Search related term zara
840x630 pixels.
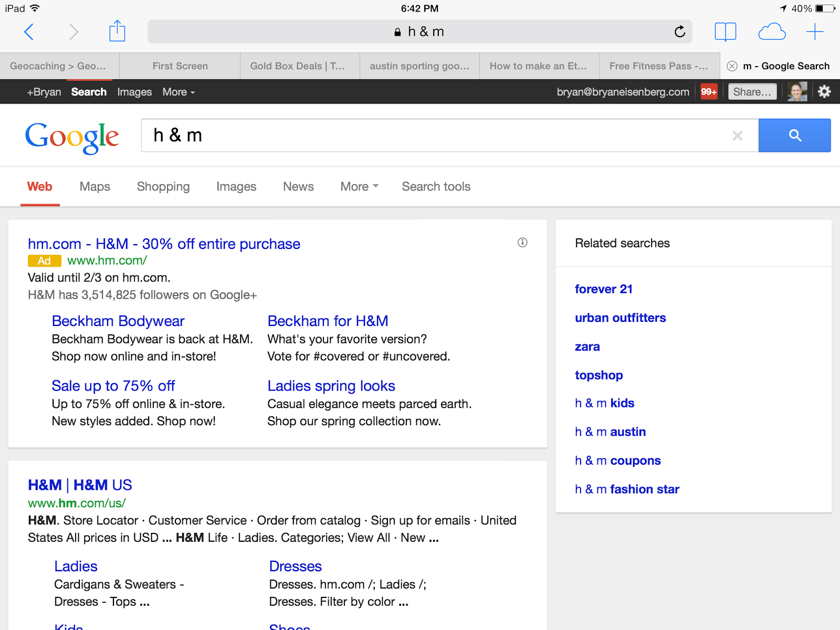tap(587, 347)
